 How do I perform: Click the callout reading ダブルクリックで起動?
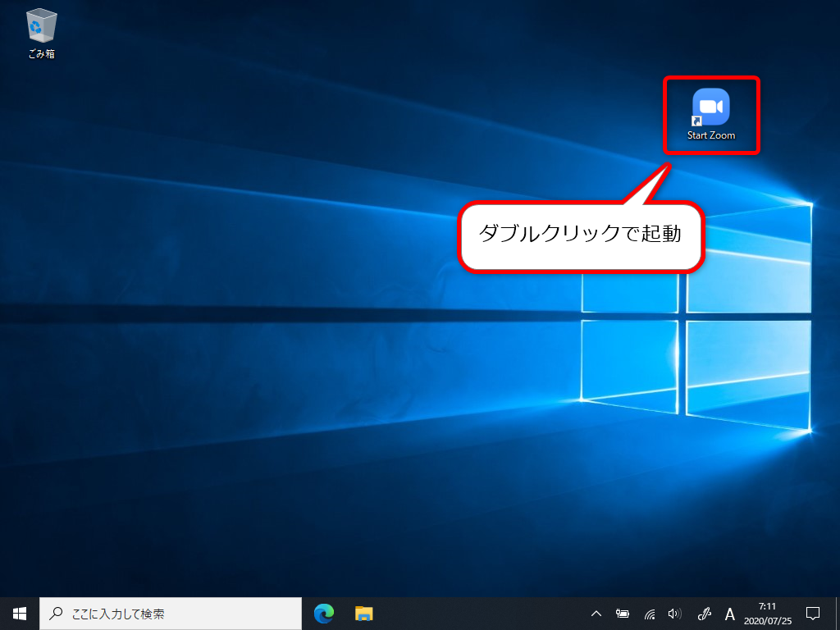[x=582, y=235]
